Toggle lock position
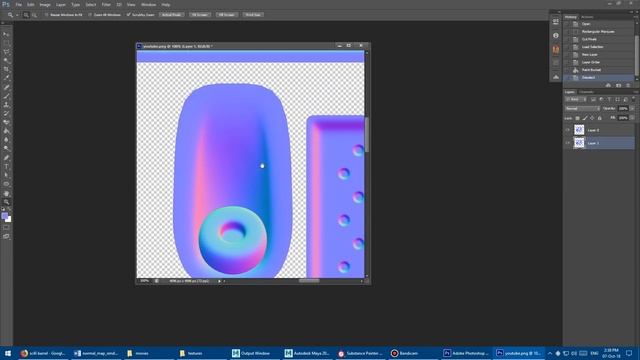 click(x=592, y=118)
